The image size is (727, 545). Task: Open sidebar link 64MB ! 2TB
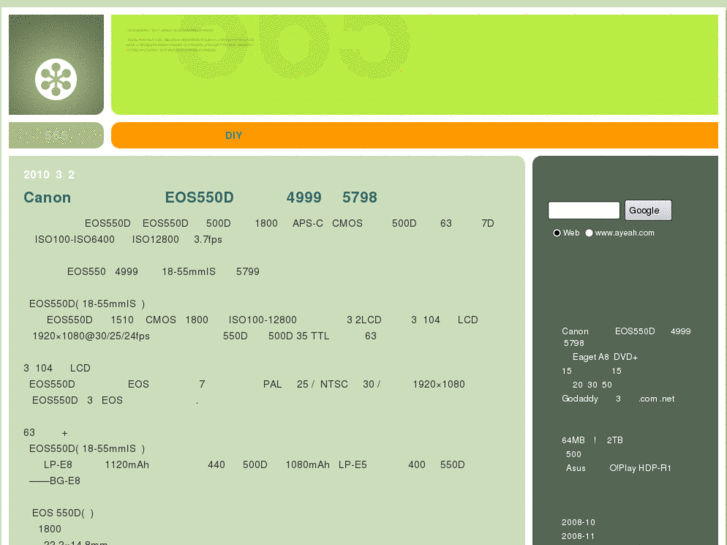[x=592, y=440]
